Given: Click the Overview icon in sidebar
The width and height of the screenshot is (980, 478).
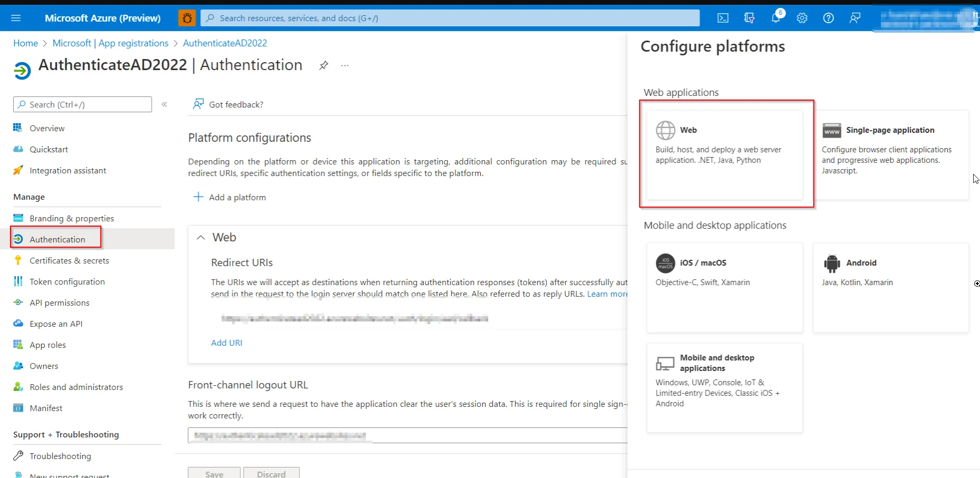Looking at the screenshot, I should click(x=18, y=128).
